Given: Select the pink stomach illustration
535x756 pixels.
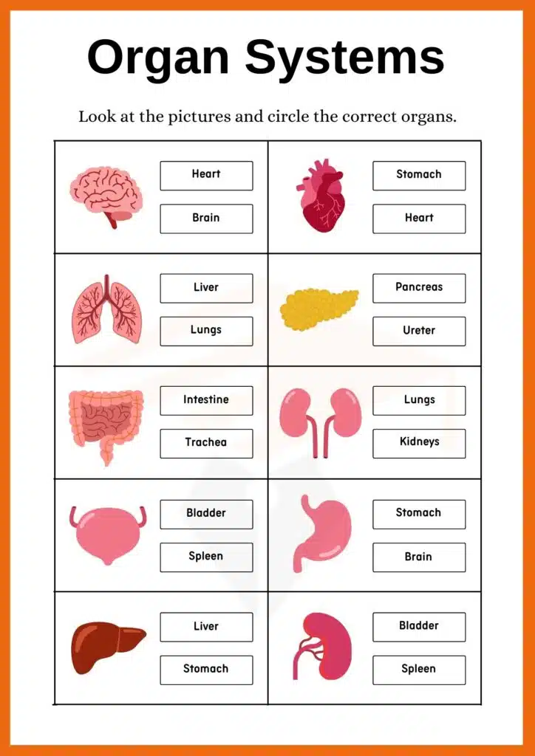Looking at the screenshot, I should 322,533.
